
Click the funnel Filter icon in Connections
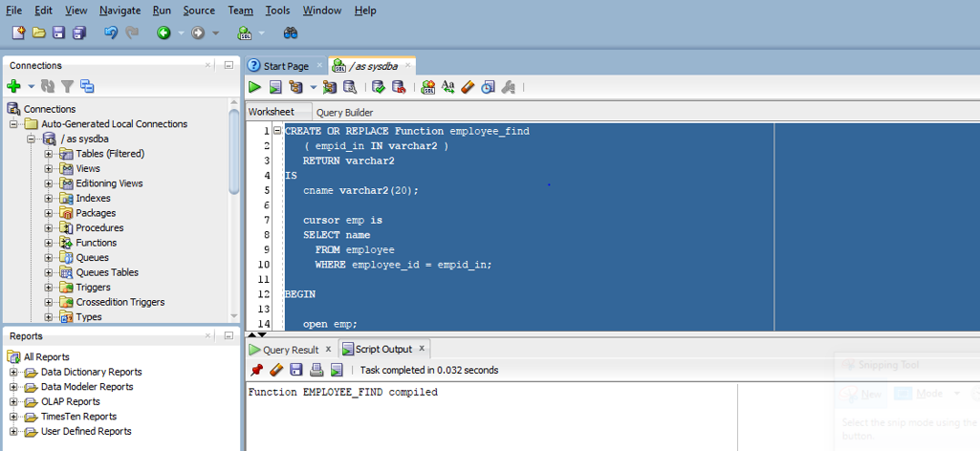click(67, 86)
